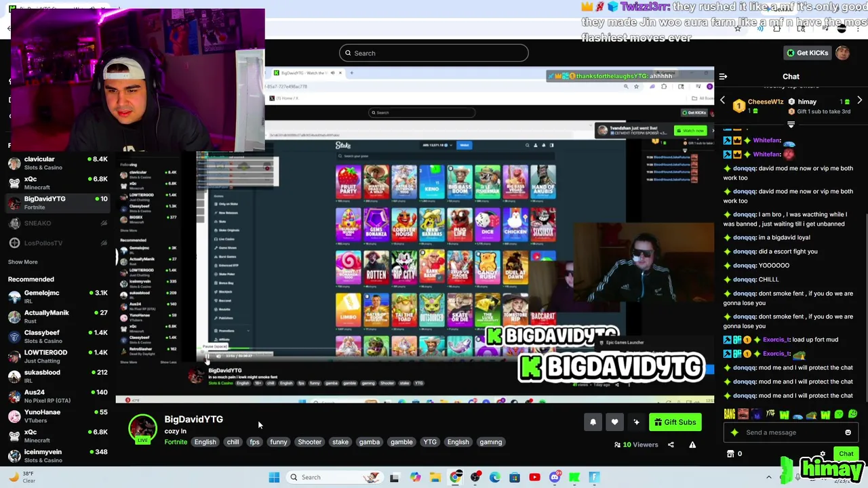The height and width of the screenshot is (488, 868).
Task: Show next leaderboard entries arrow
Action: [x=859, y=101]
